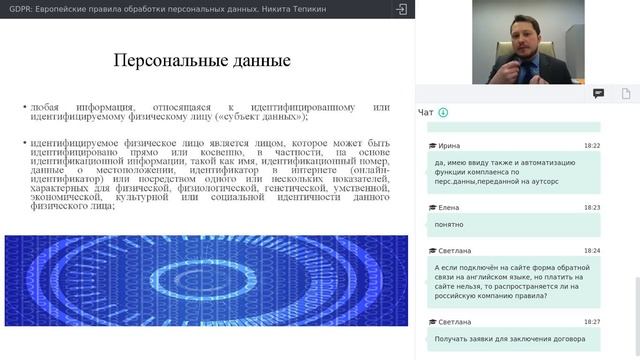Viewport: 640px width, 360px height.
Task: Click the graduation cap icon beside Светлана at 18:27
Action: coord(433,322)
